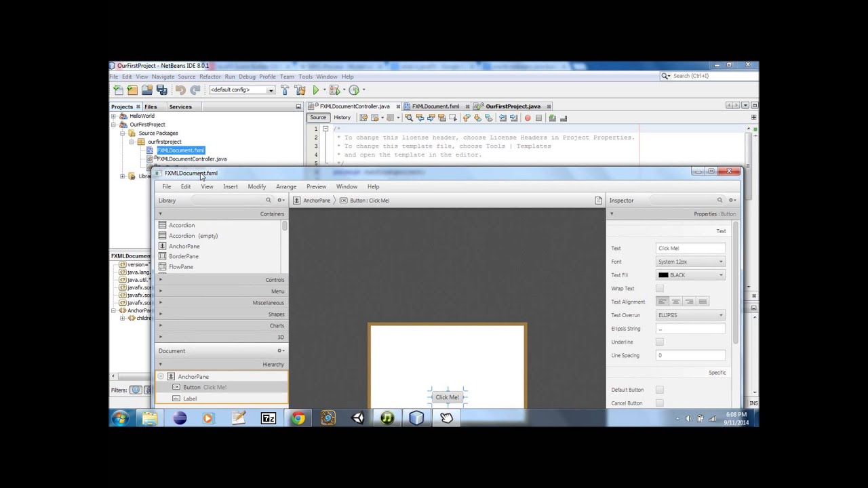Toggle the Wrap Text checkbox
Viewport: 868px width, 488px height.
[659, 288]
